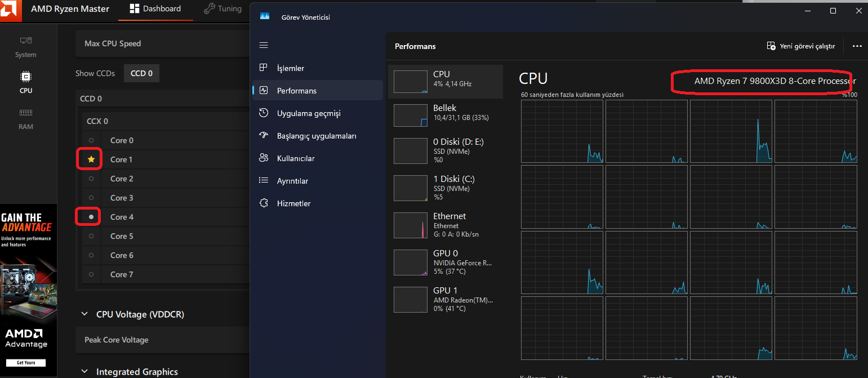Open the Dashboard tab in Ryzen Master
The width and height of the screenshot is (868, 378).
click(155, 9)
